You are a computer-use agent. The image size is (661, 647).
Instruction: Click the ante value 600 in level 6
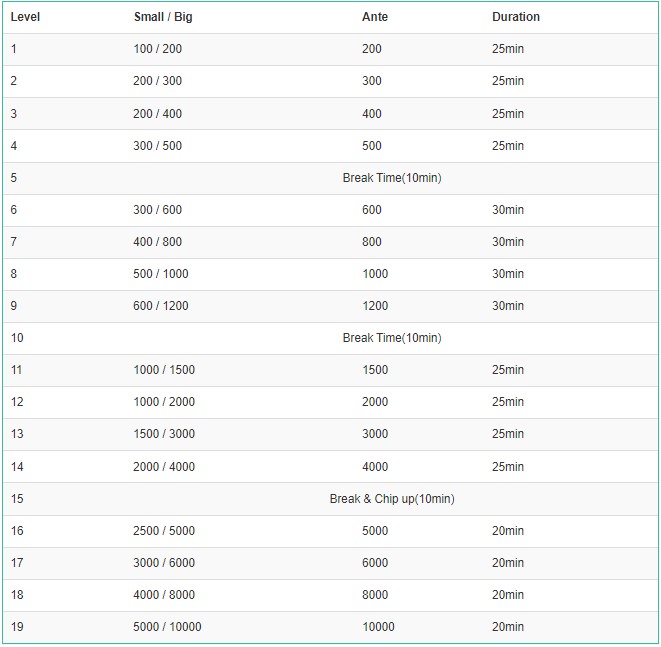(x=372, y=210)
